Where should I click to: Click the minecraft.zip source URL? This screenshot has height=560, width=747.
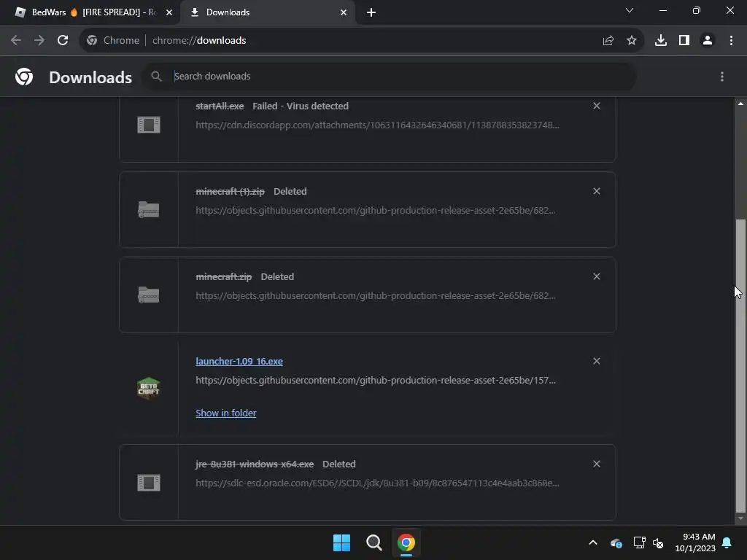(x=376, y=296)
